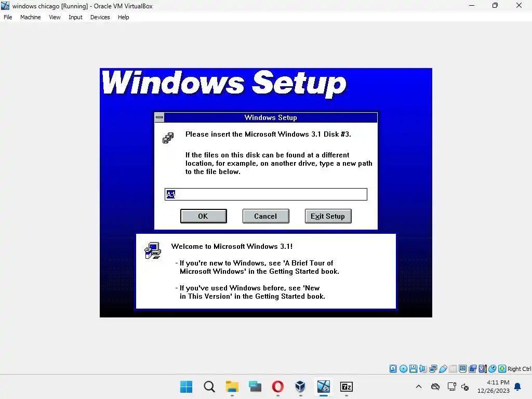Minimize the VirtualBox window
Viewport: 532px width, 399px height.
pos(472,5)
